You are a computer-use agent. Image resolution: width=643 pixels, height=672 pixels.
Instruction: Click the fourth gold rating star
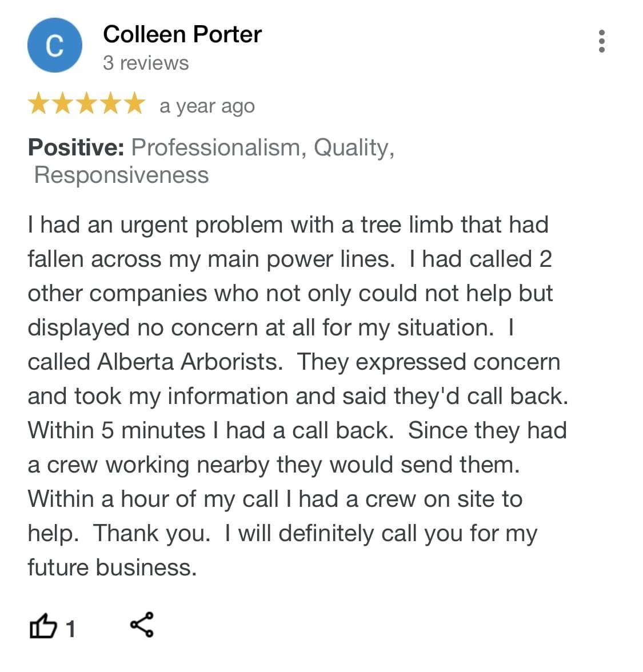point(110,105)
